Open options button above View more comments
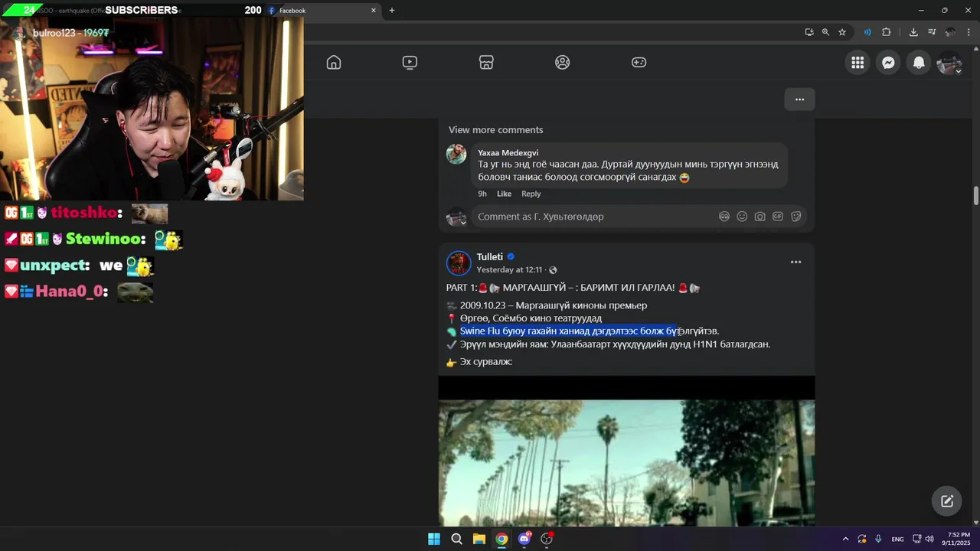 coord(799,99)
